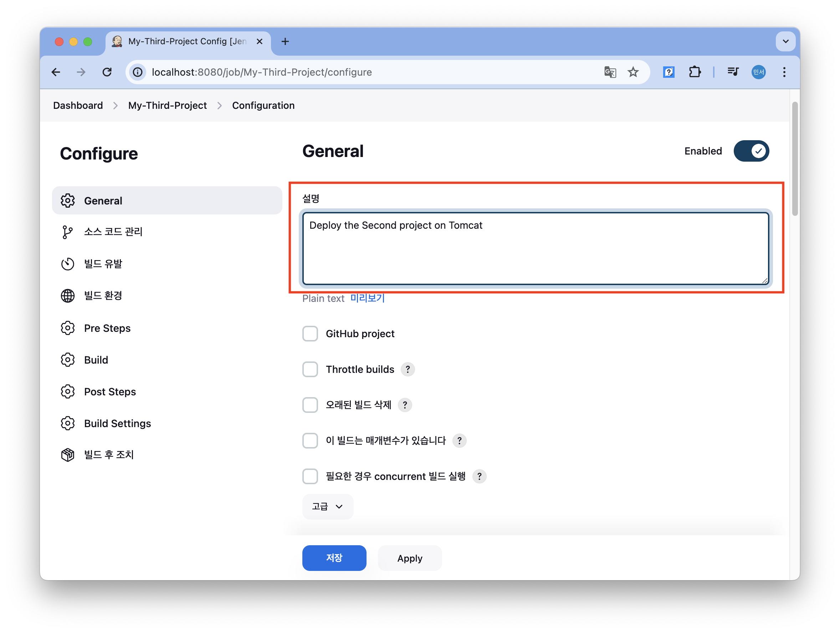Open the My-Third-Project breadcrumb chevron
Image resolution: width=840 pixels, height=633 pixels.
[x=220, y=106]
